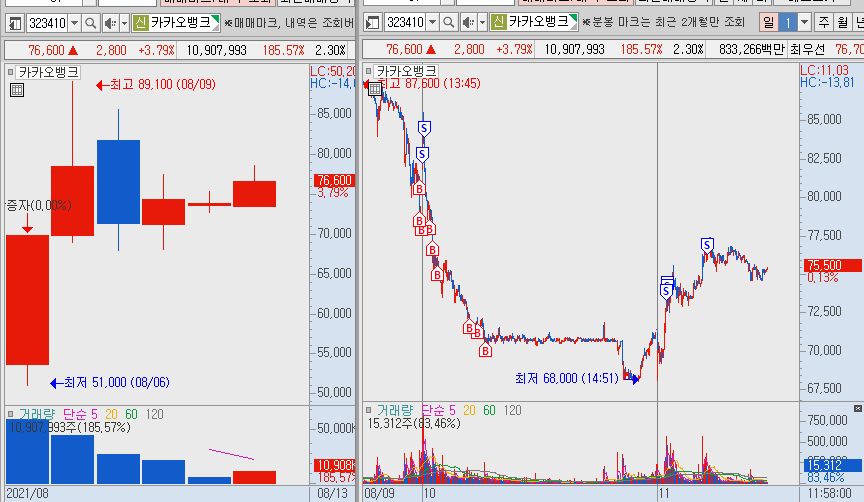Select 주 weekly period button
Viewport: 864px width, 502px height.
point(824,23)
